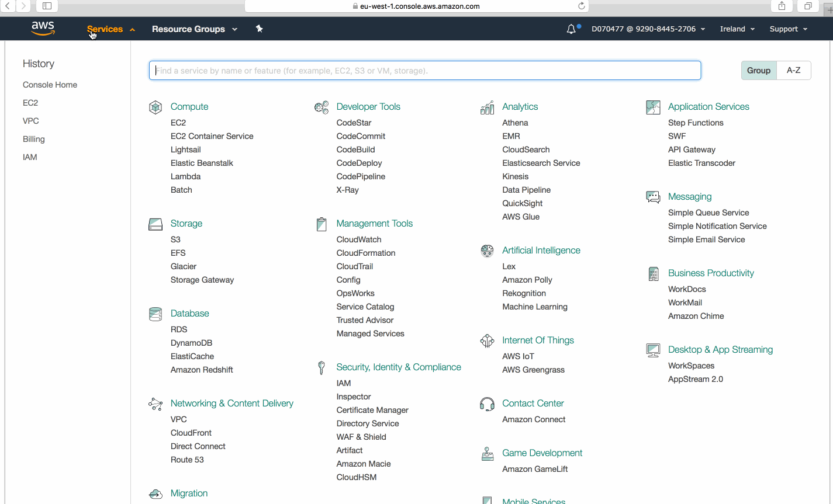Image resolution: width=833 pixels, height=504 pixels.
Task: Click the Artificial Intelligence brain icon
Action: (487, 251)
